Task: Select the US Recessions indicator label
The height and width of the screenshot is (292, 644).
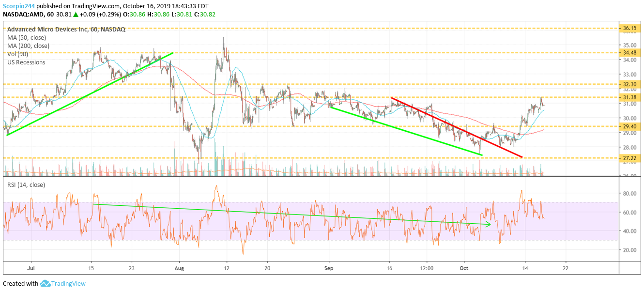Action: (26, 62)
